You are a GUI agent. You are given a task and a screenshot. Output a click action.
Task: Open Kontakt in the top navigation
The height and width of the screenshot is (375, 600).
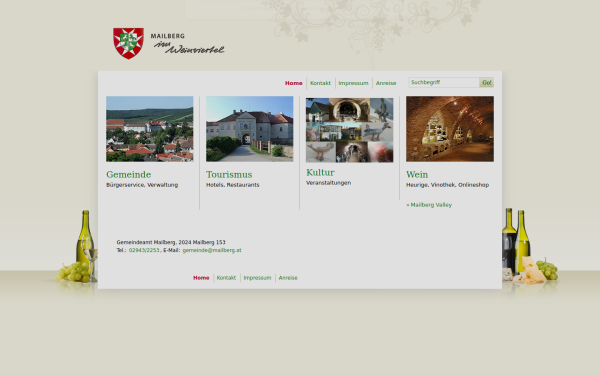click(320, 83)
